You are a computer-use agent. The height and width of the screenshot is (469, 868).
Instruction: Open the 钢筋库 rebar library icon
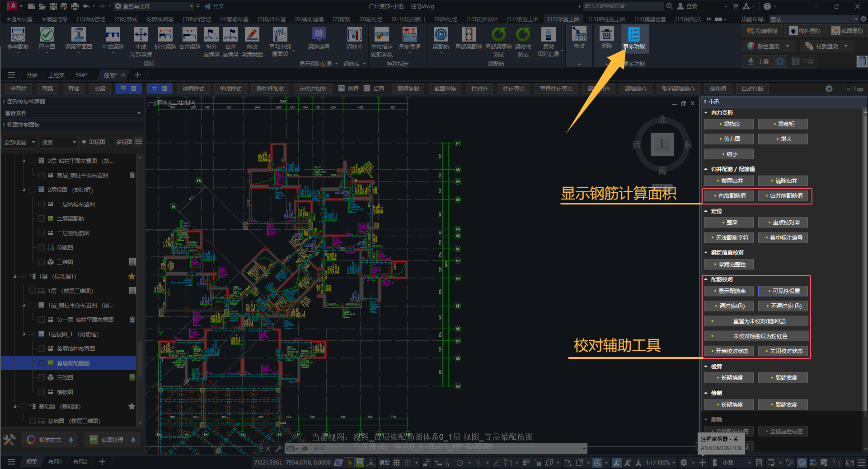click(354, 35)
